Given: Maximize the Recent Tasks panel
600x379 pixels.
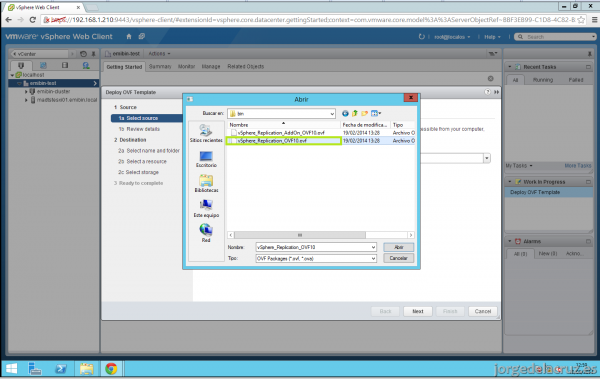Looking at the screenshot, I should click(x=588, y=67).
